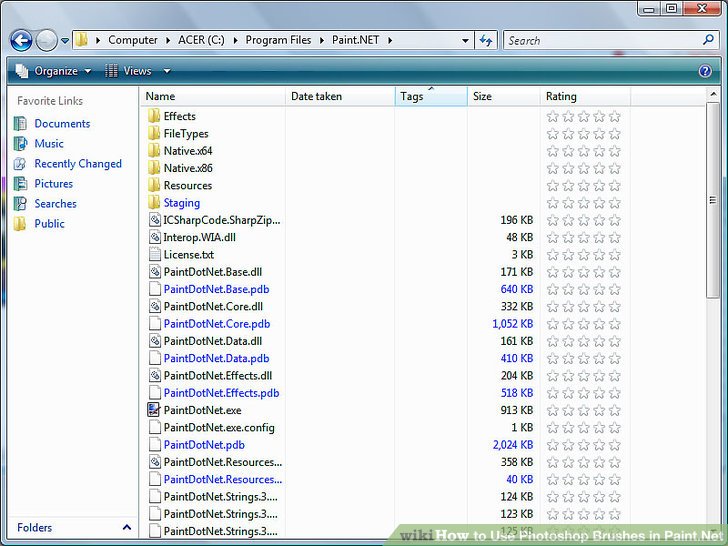Click the Back navigation arrow button
The width and height of the screenshot is (728, 546).
[21, 41]
